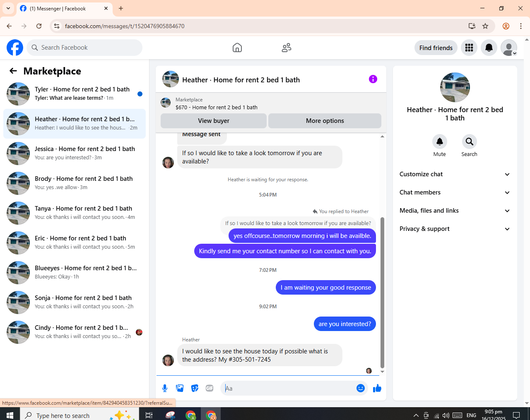Click the browser address bar URL
This screenshot has height=420, width=530.
125,26
